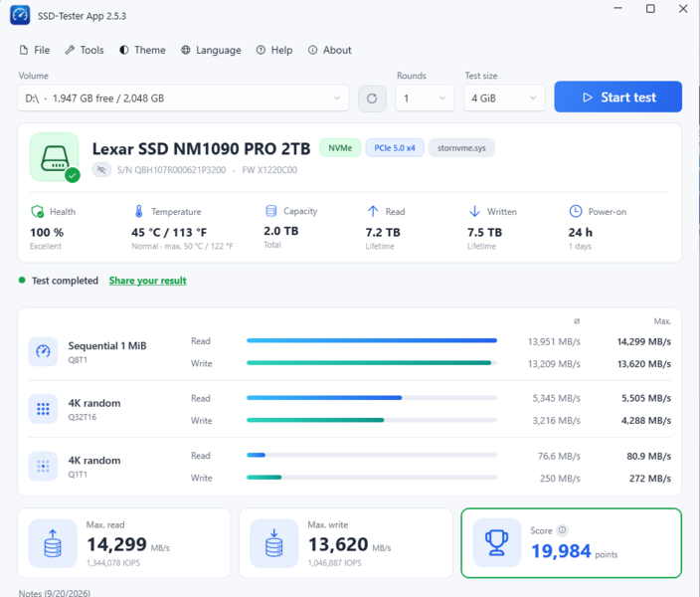Minimize the SSD-Tester window
Image resolution: width=700 pixels, height=597 pixels.
coord(617,9)
